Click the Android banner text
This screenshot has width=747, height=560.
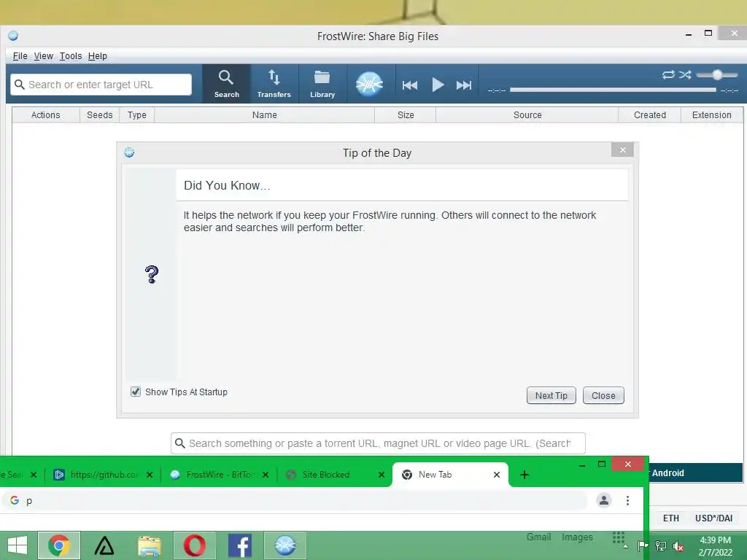coord(668,472)
